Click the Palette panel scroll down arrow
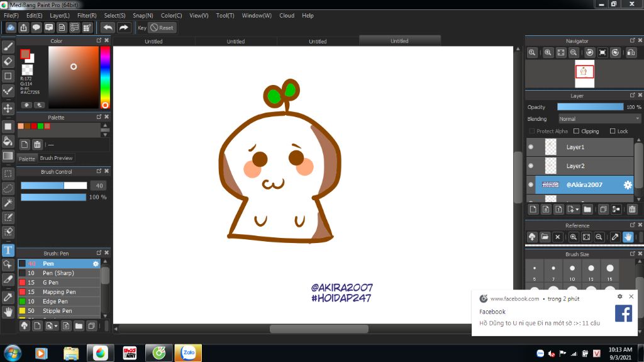Screen dimensions: 644x362 coord(105,135)
